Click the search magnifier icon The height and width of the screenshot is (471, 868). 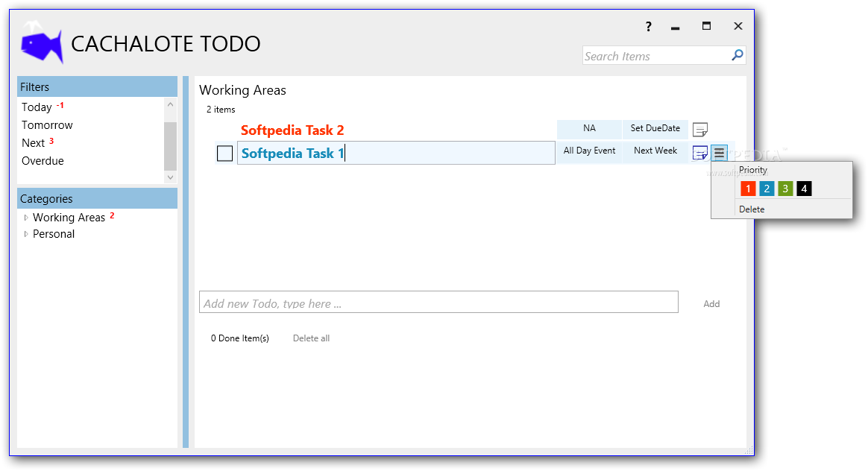(x=738, y=55)
